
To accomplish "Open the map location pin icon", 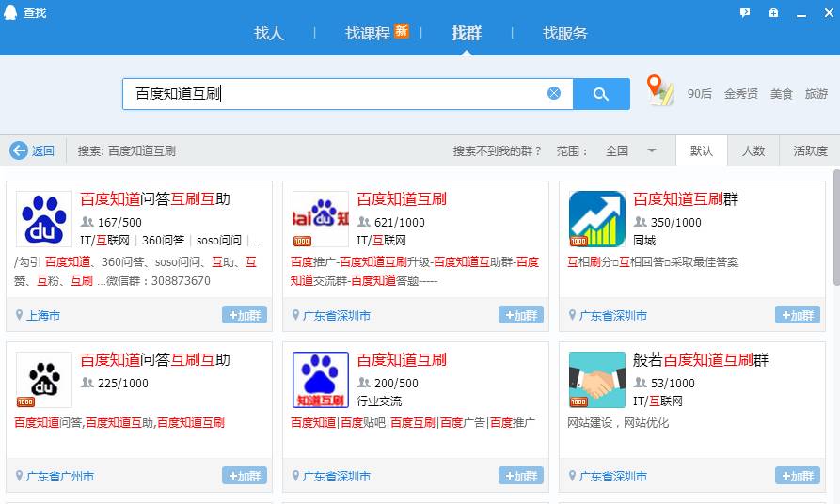I will coord(660,90).
